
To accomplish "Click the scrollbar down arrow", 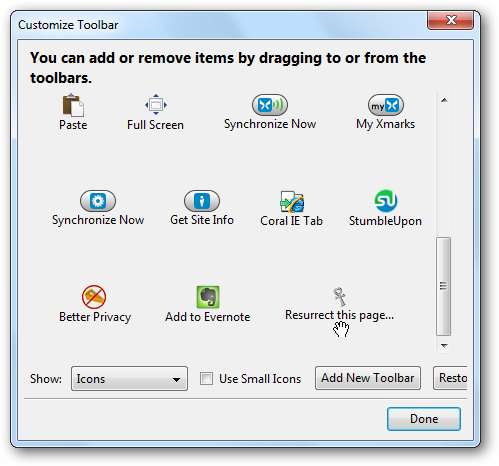I will point(444,346).
